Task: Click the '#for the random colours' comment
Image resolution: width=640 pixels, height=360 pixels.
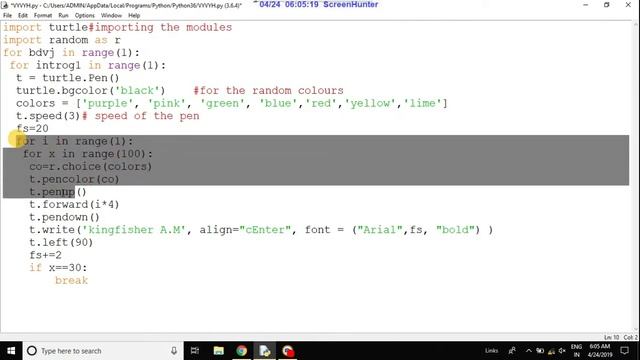Action: 269,91
